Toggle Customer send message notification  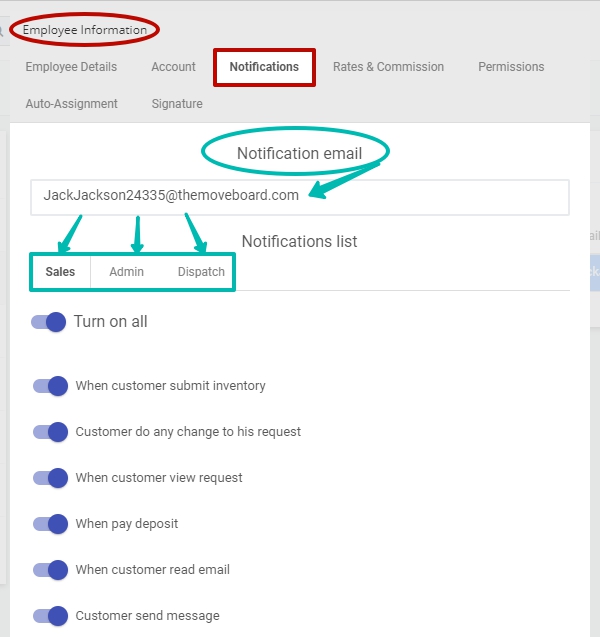[x=50, y=616]
